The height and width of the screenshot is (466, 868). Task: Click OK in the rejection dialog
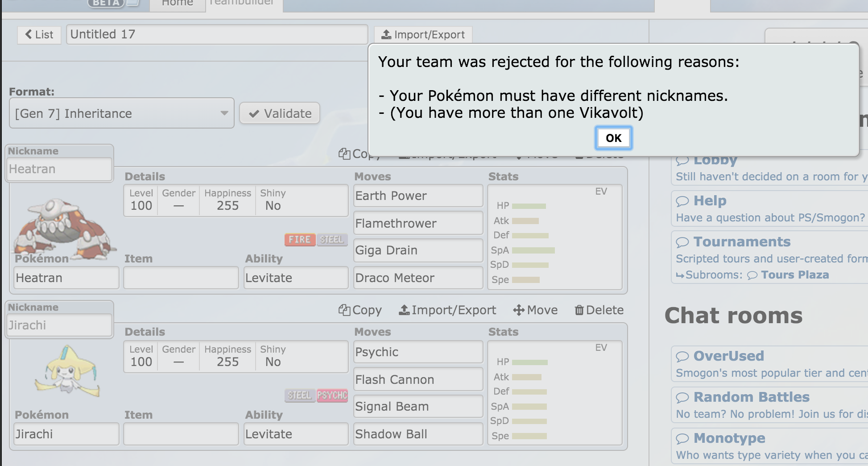click(613, 138)
